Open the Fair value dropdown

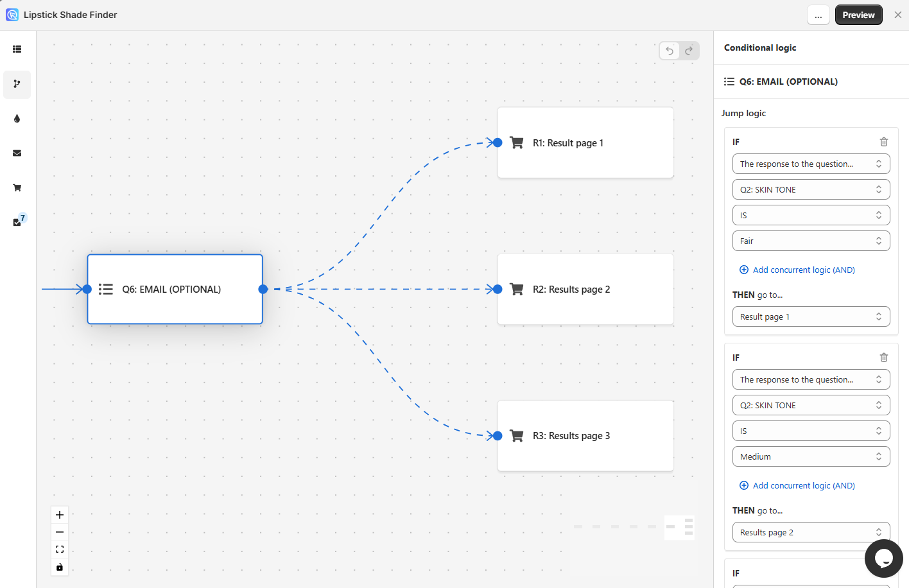pyautogui.click(x=811, y=241)
